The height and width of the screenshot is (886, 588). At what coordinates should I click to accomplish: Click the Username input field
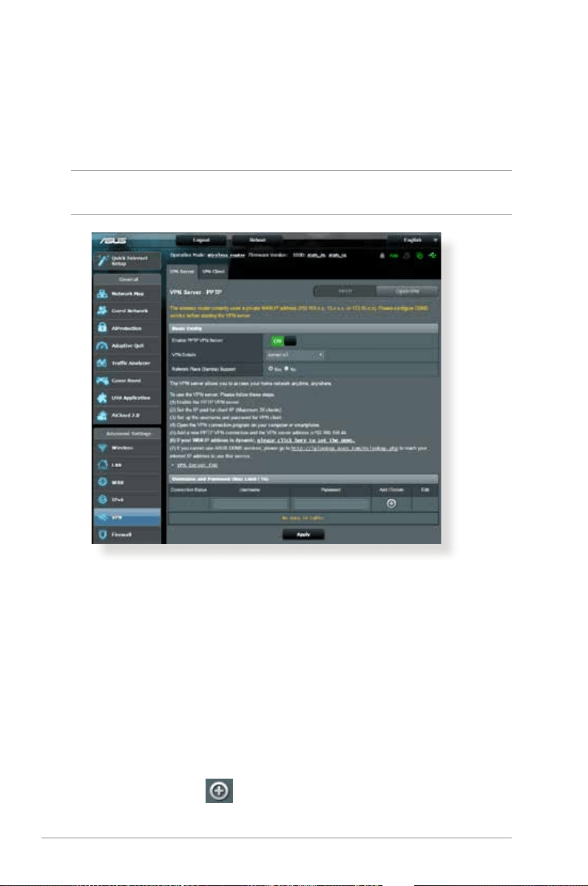[249, 503]
